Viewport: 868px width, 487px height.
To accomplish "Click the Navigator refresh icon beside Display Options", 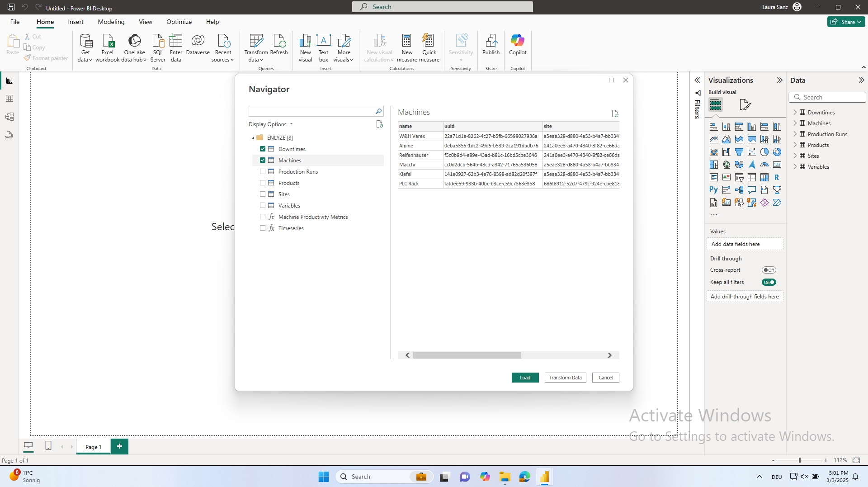I will (x=380, y=124).
